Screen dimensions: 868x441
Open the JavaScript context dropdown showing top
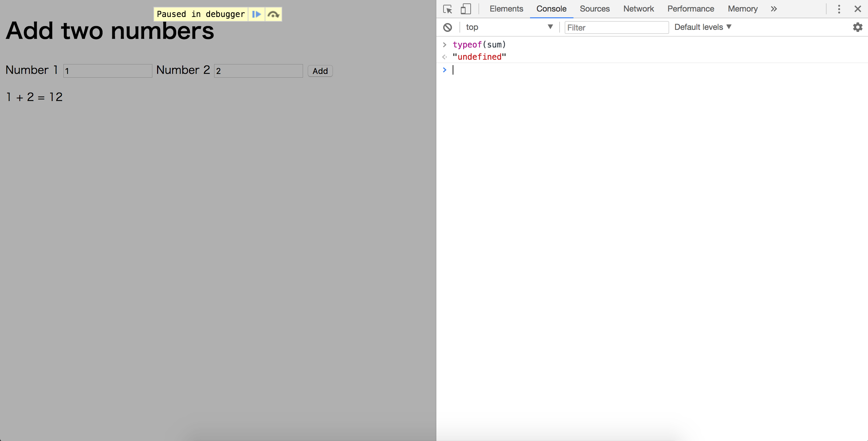509,27
